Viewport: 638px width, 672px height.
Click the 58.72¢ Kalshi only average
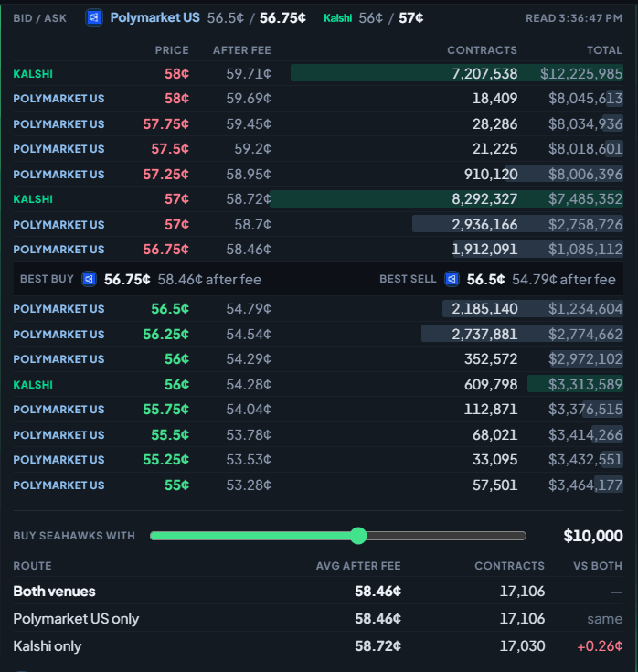pos(377,646)
